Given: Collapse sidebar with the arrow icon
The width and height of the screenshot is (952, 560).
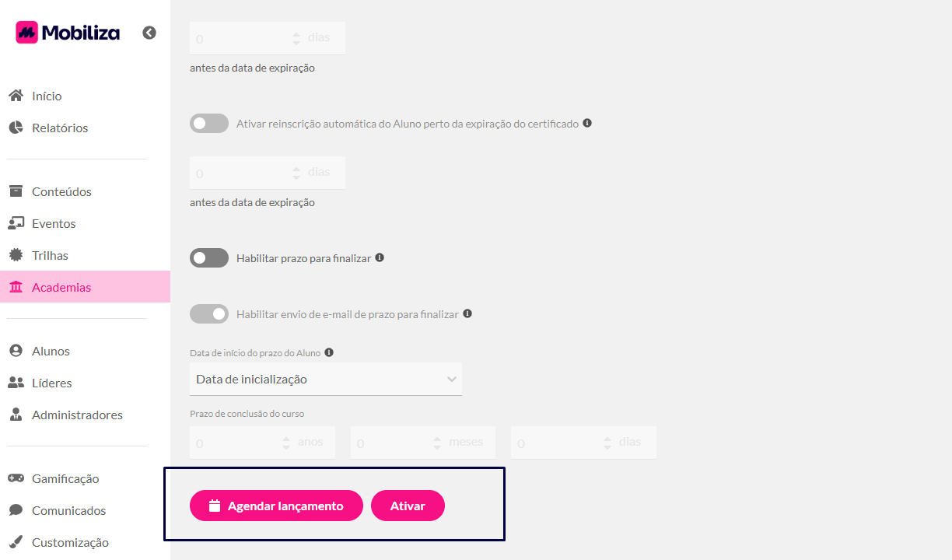Looking at the screenshot, I should 149,33.
